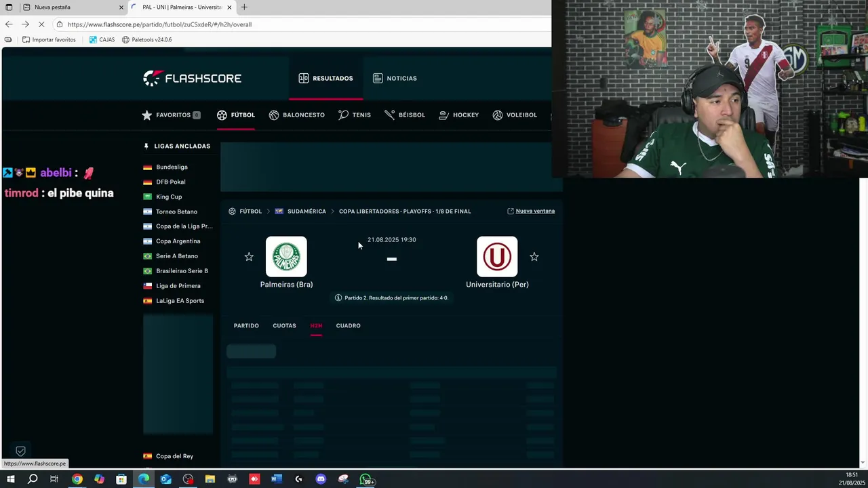Go forward in browser history
This screenshot has width=868, height=488.
click(x=25, y=24)
